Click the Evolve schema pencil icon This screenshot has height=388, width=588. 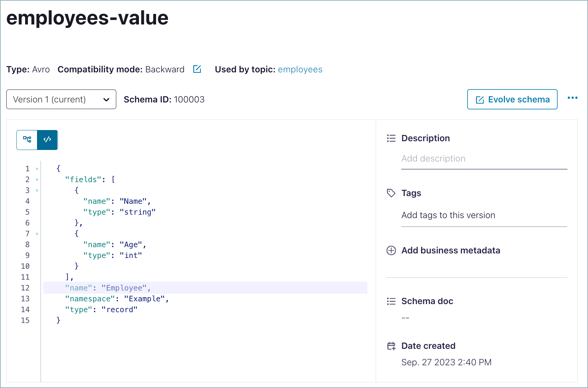[x=479, y=99]
